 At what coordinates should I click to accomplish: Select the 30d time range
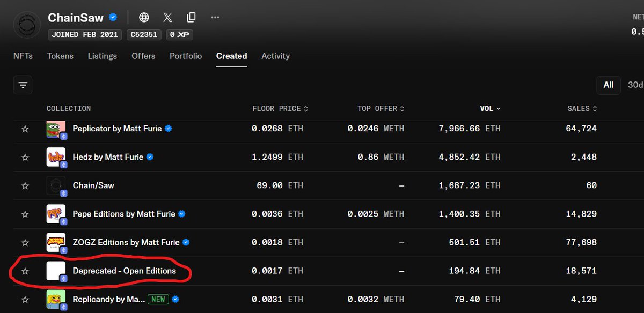[635, 85]
